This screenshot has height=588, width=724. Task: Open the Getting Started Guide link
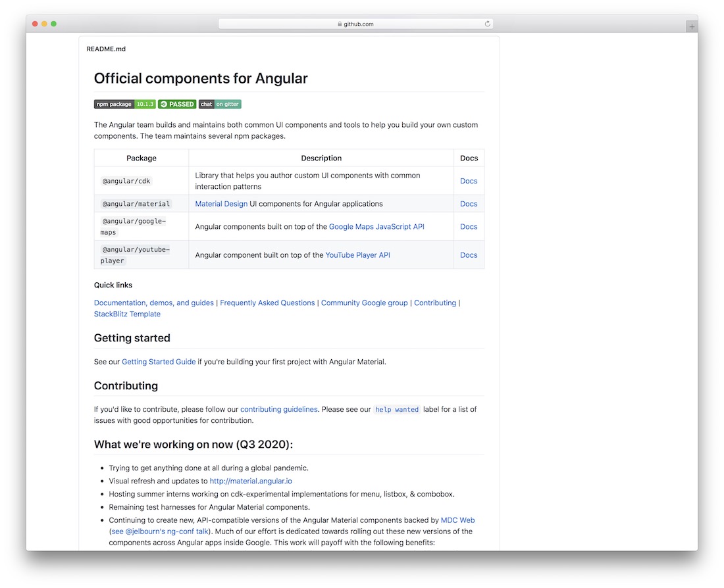pyautogui.click(x=159, y=362)
